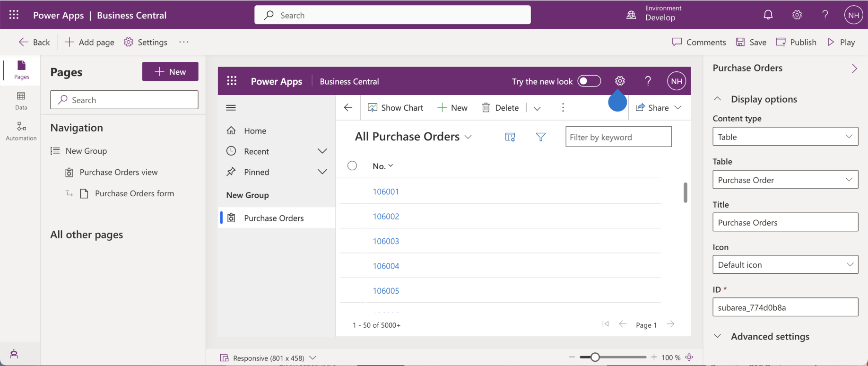The height and width of the screenshot is (366, 868).
Task: Click the hamburger menu in preview sitemap
Action: point(231,108)
